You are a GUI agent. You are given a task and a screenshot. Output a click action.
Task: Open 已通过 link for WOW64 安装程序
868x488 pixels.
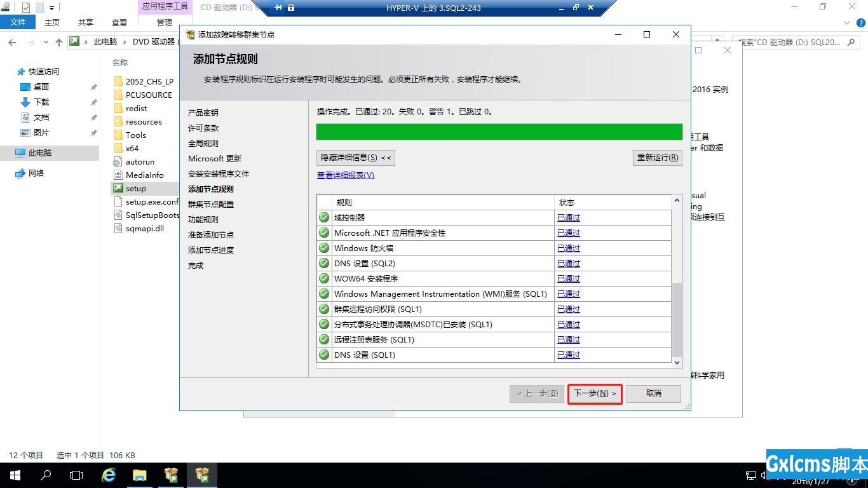(x=569, y=278)
